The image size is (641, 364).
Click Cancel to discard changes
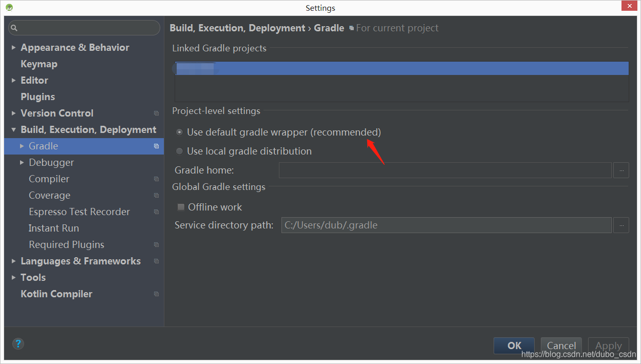[x=561, y=346]
